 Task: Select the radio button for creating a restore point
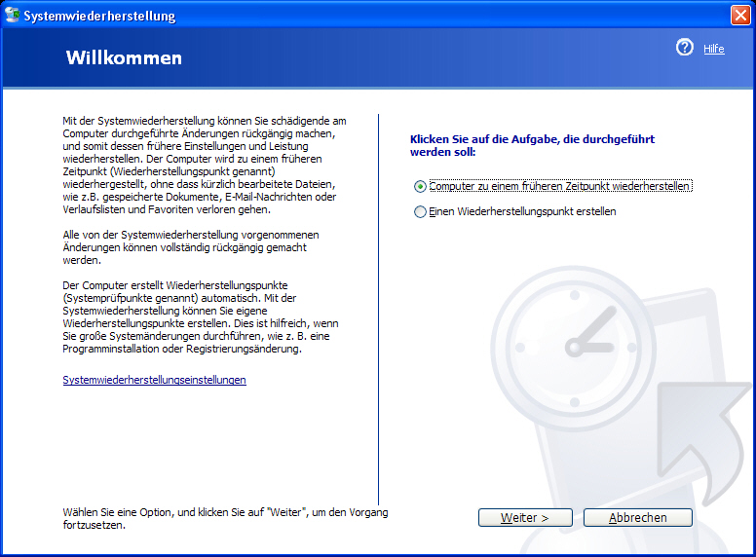tap(420, 211)
